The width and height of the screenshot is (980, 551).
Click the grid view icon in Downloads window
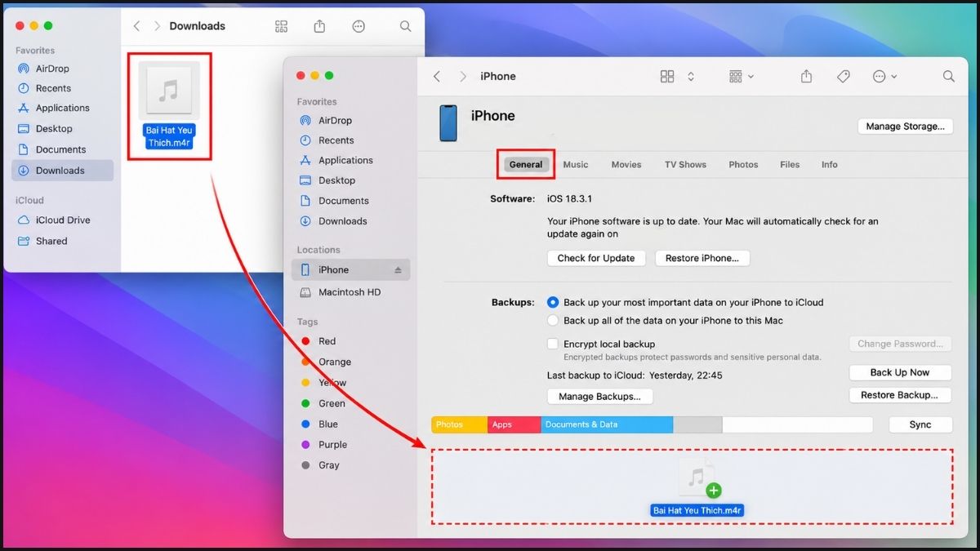coord(282,26)
